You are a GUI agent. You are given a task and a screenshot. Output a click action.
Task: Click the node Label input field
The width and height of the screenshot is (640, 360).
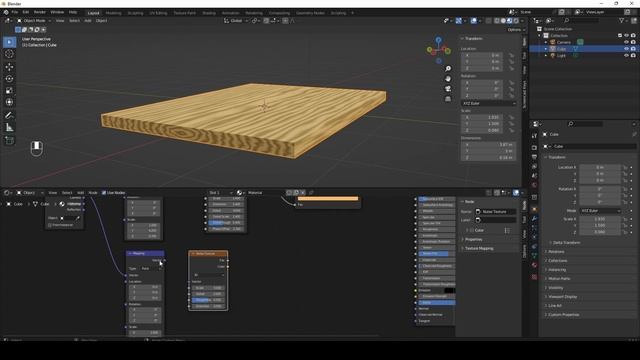[496, 220]
